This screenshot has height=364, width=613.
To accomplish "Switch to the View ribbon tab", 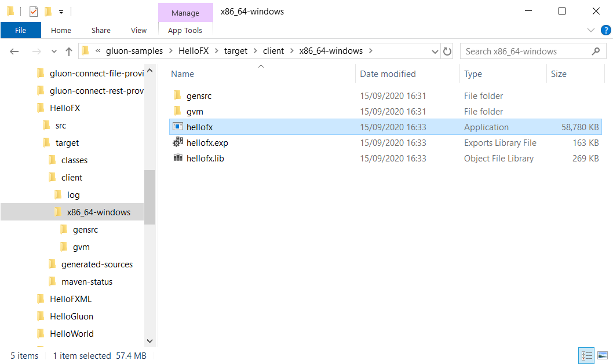I will point(139,30).
